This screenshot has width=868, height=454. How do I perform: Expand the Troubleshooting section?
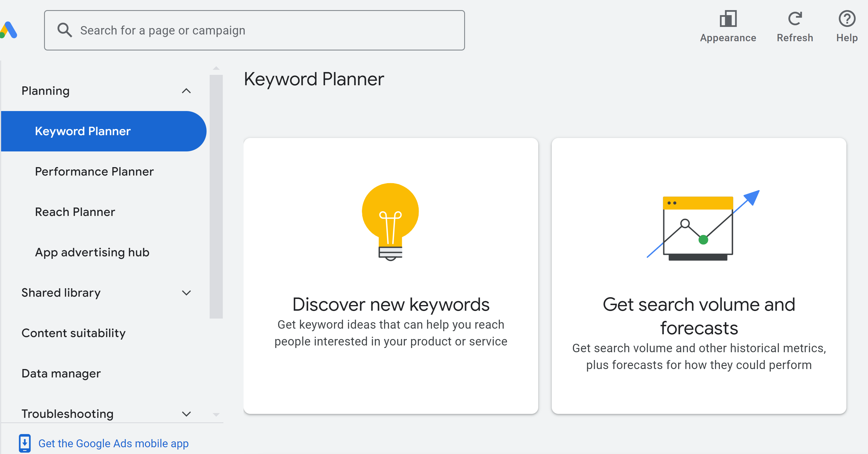pos(186,414)
